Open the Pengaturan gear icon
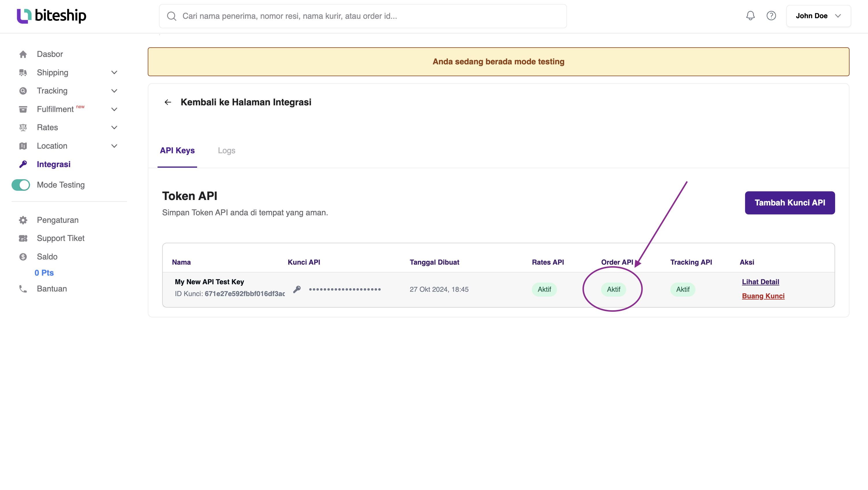This screenshot has height=490, width=868. [23, 220]
